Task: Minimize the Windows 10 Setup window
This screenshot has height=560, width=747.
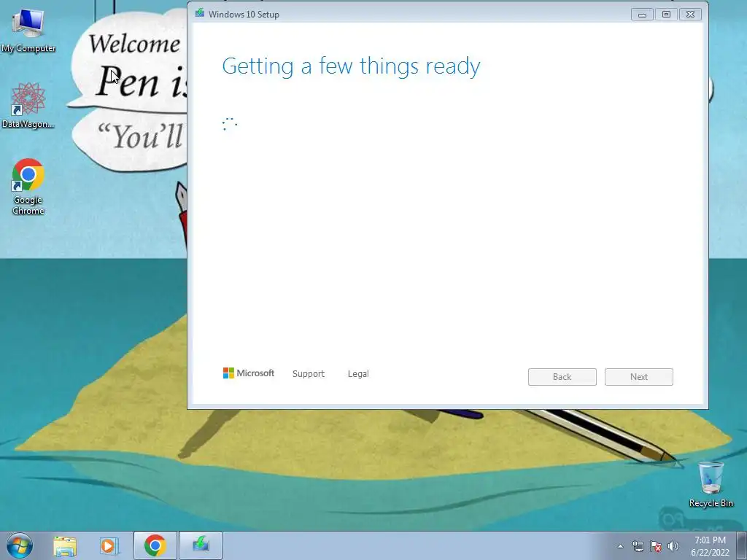Action: pyautogui.click(x=642, y=15)
